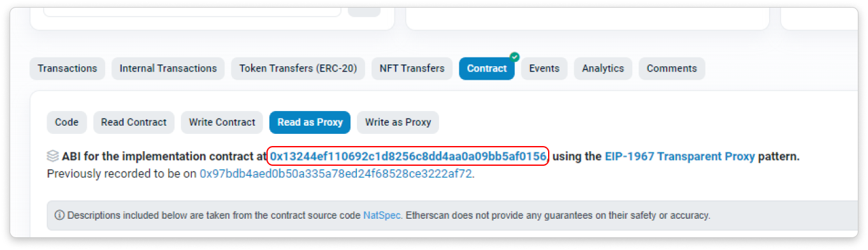Screen dimensions: 868x250
Task: Follow the EIP-1967 Transparent Proxy link
Action: 680,156
